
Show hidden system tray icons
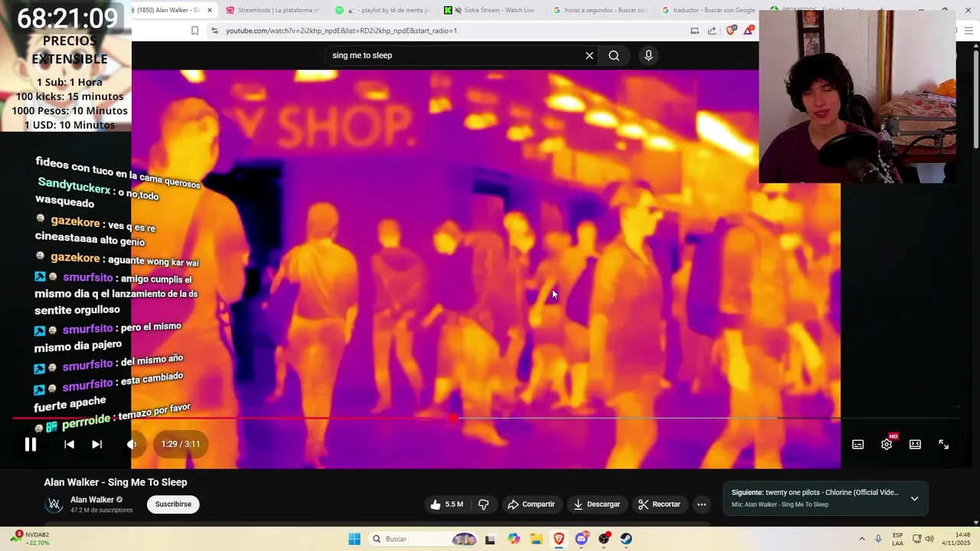[861, 539]
